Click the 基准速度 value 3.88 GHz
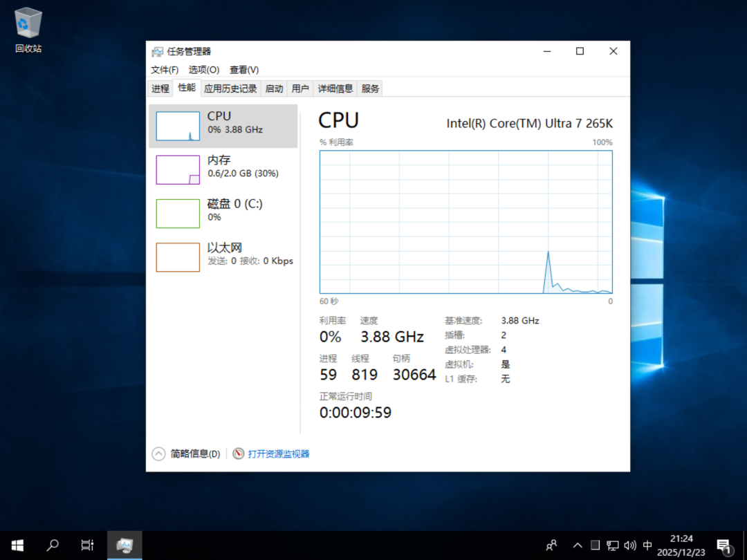Viewport: 747px width, 560px height. click(520, 321)
